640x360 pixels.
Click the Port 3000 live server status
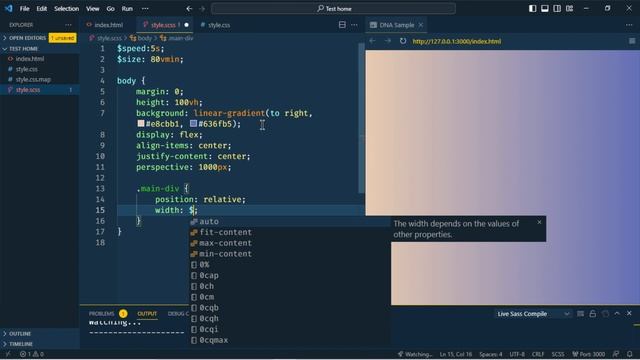point(588,354)
